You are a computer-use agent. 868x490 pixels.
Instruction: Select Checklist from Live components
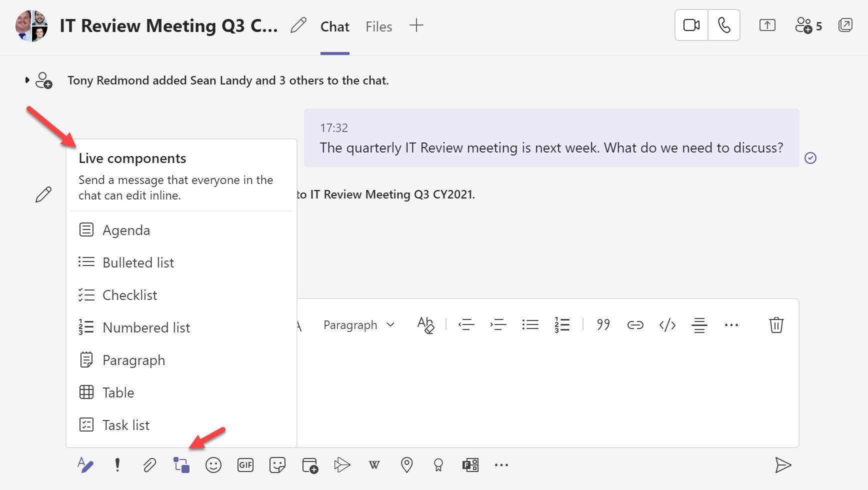[130, 295]
